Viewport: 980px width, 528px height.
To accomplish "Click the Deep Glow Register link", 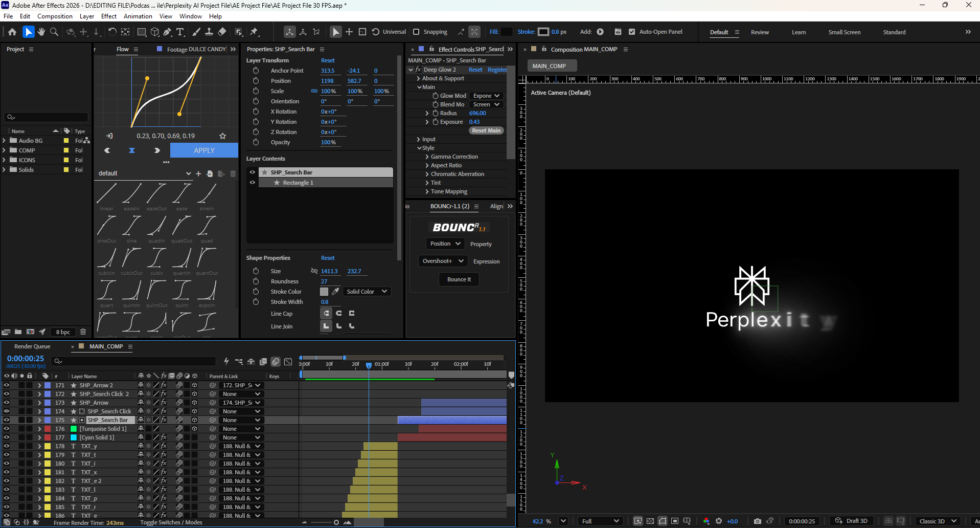I will pyautogui.click(x=497, y=70).
